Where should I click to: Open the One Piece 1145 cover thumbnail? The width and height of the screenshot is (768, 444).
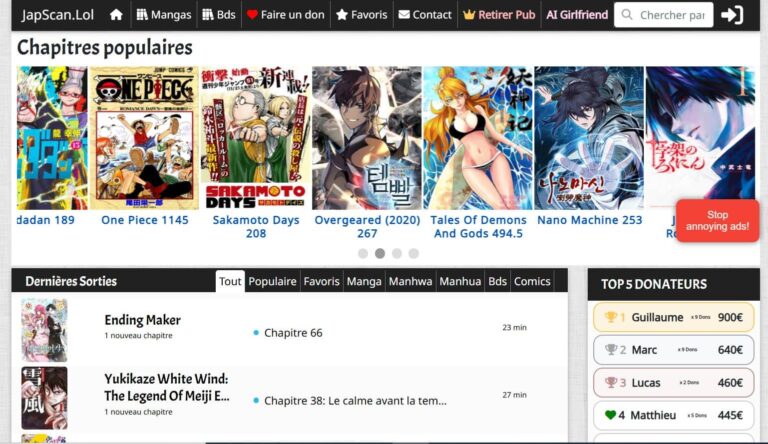point(144,138)
